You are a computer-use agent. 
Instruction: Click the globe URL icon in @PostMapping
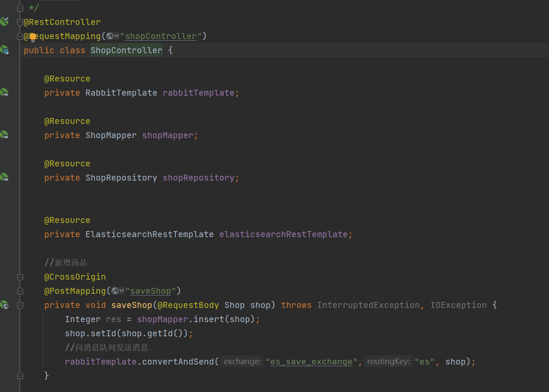115,291
